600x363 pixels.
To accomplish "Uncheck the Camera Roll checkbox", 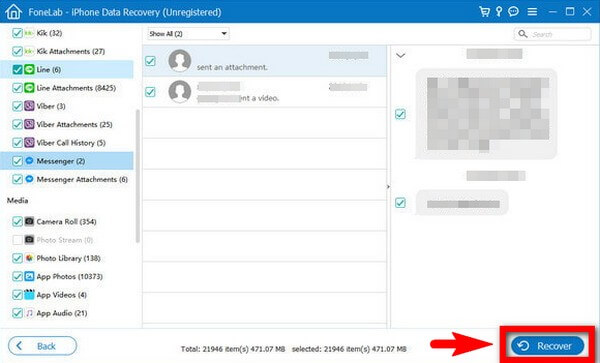I will pyautogui.click(x=17, y=221).
